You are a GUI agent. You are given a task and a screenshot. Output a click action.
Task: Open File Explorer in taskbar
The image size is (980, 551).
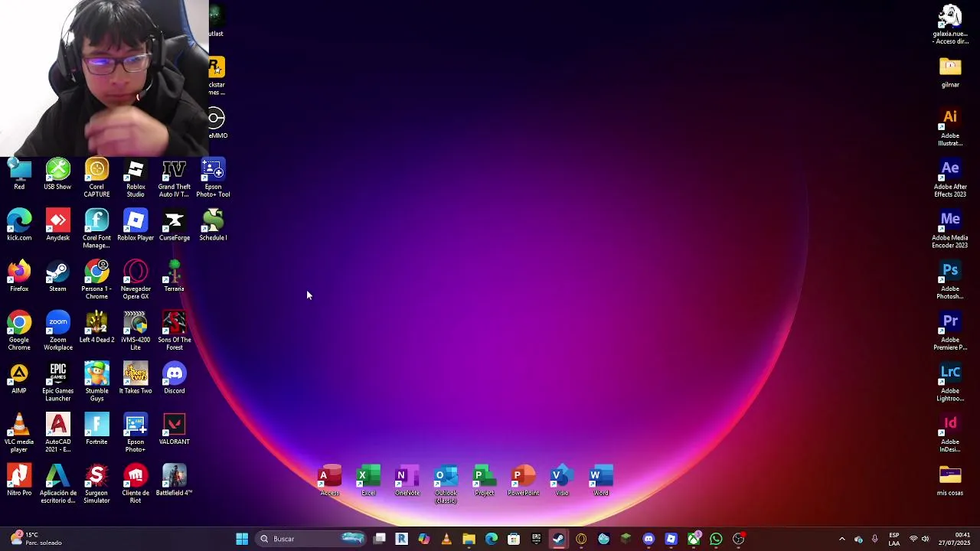pos(469,539)
